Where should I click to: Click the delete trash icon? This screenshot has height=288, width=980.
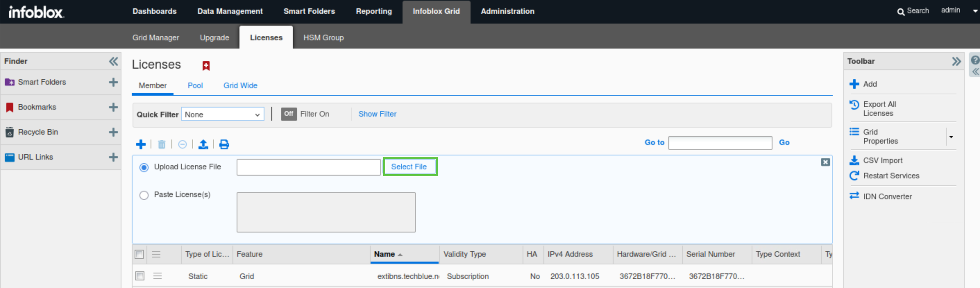pyautogui.click(x=162, y=144)
